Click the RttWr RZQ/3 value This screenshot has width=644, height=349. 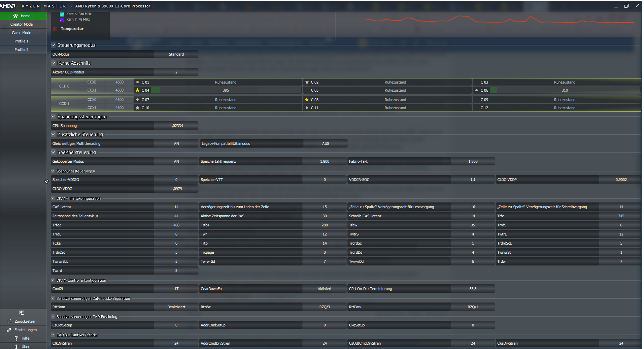pyautogui.click(x=325, y=307)
